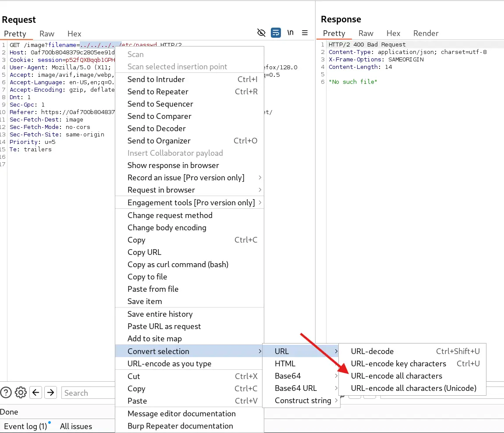The width and height of the screenshot is (504, 433).
Task: Click "No such file" response body text
Action: [x=353, y=82]
